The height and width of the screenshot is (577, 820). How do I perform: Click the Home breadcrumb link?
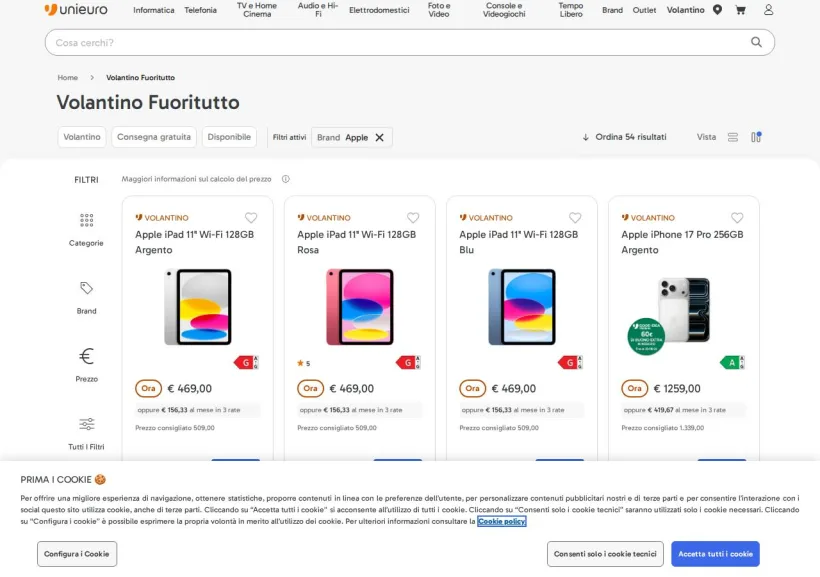pyautogui.click(x=67, y=77)
